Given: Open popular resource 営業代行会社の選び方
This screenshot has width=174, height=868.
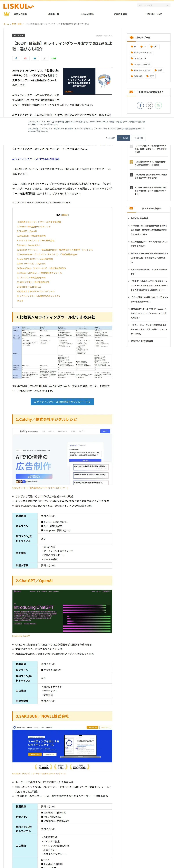Looking at the screenshot, I should point(149,272).
